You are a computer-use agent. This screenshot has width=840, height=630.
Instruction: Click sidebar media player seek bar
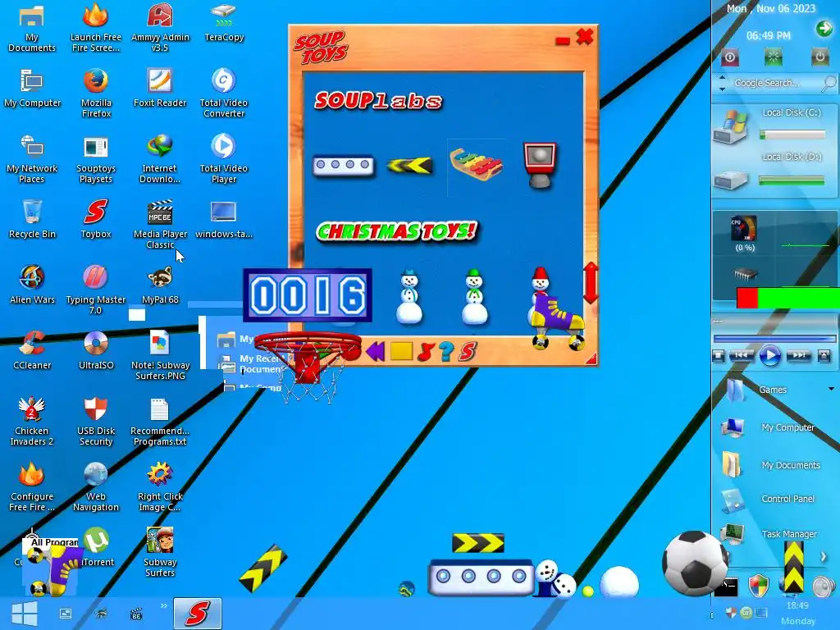[x=774, y=339]
